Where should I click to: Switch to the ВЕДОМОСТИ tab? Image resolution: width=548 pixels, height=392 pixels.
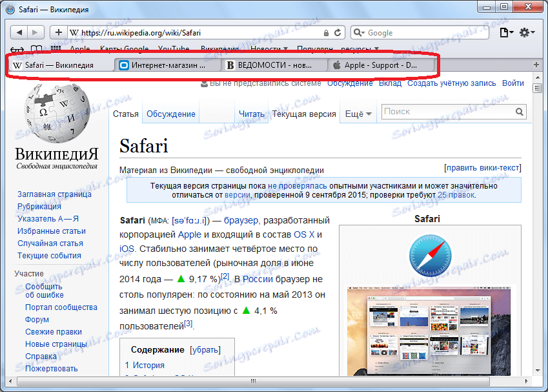(275, 65)
